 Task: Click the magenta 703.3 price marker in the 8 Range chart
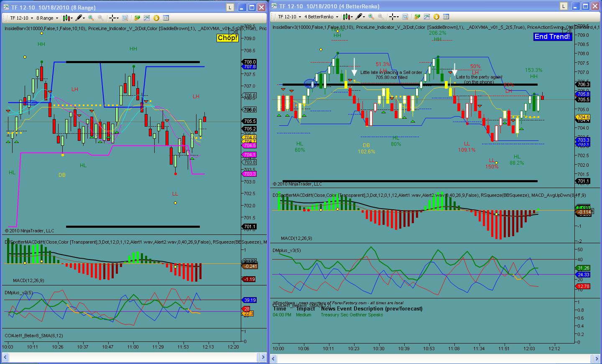250,174
